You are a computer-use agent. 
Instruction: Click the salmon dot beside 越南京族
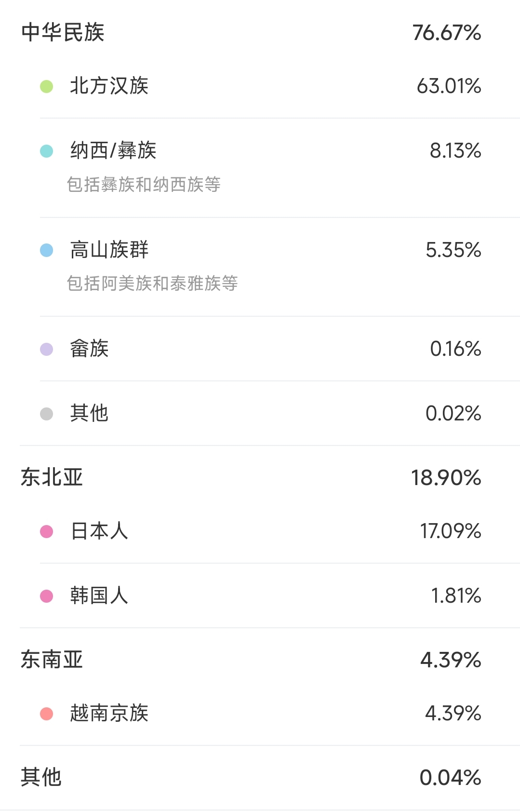coord(46,714)
